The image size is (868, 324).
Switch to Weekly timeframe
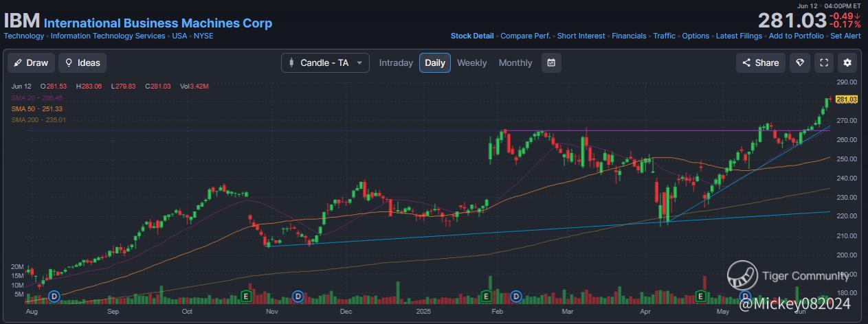[471, 62]
